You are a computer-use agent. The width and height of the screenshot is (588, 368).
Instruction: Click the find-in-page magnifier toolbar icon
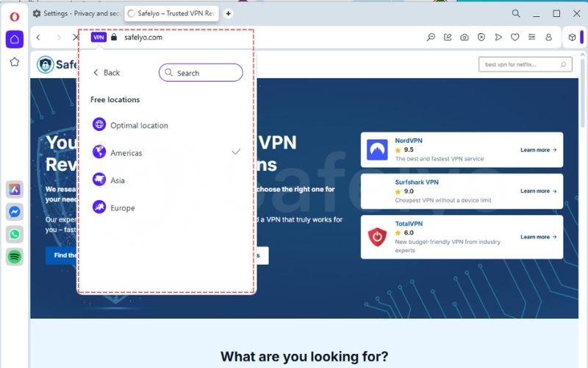pos(431,38)
